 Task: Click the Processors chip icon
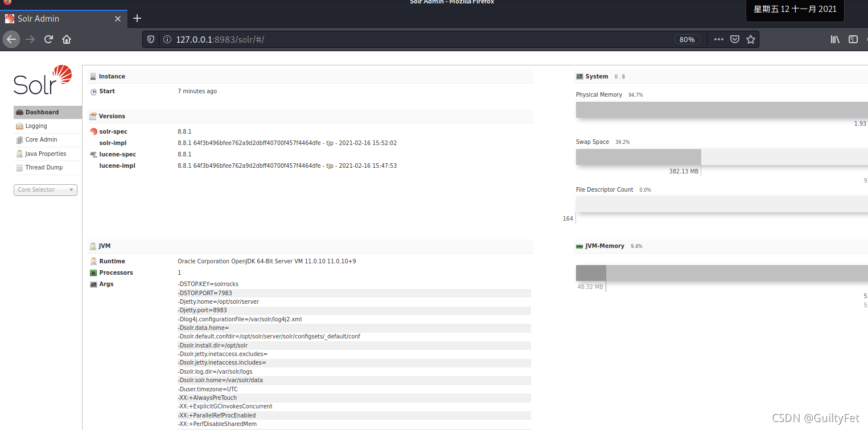pos(93,273)
